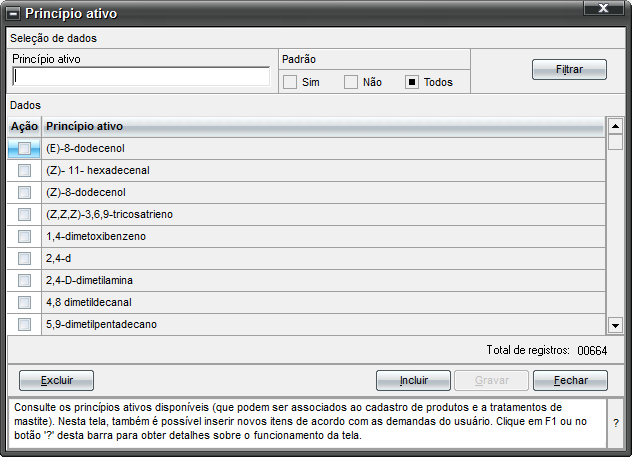Click the scroll down arrow of the list
The image size is (632, 457).
coord(615,325)
